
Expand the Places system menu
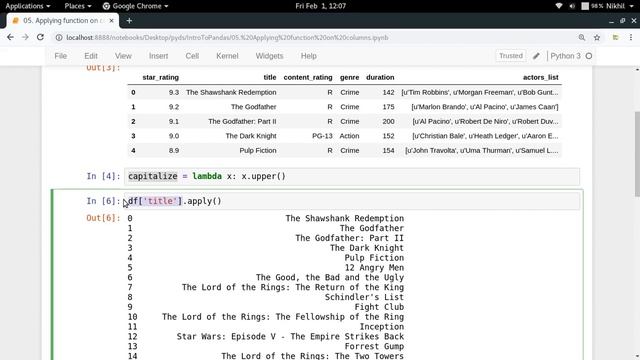[78, 6]
